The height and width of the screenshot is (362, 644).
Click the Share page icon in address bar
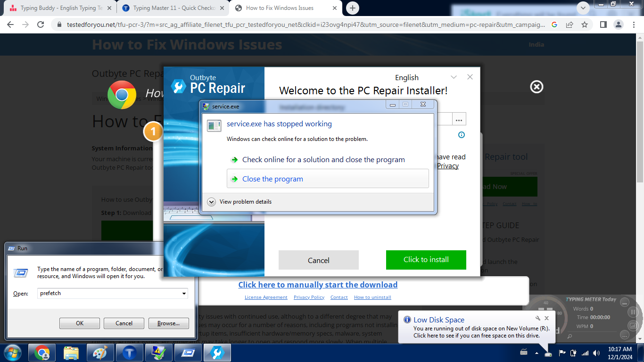(570, 25)
